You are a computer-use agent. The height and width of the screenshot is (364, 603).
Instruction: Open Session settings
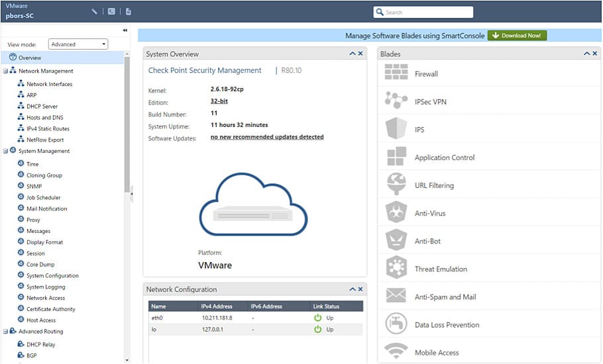[35, 253]
